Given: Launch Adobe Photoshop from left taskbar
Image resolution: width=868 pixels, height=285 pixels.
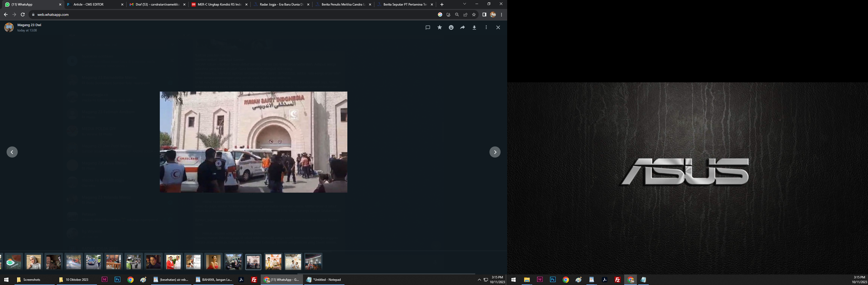Looking at the screenshot, I should [x=117, y=280].
